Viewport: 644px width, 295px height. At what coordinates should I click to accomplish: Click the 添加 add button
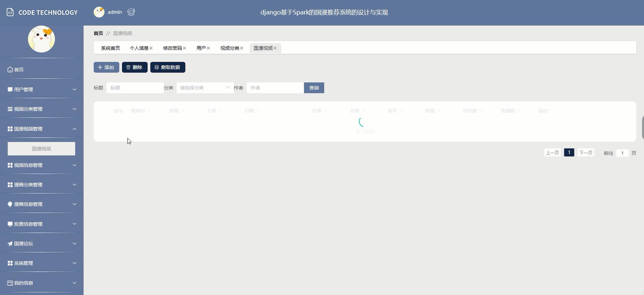tap(106, 67)
